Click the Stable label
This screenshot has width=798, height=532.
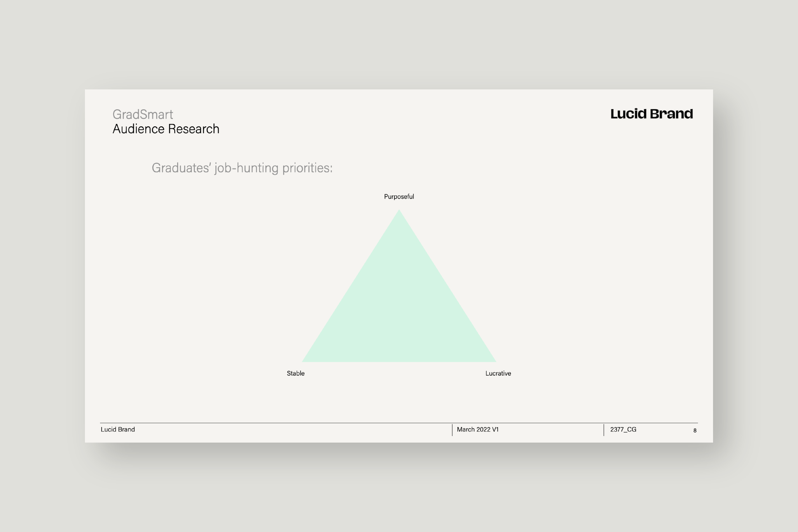296,373
